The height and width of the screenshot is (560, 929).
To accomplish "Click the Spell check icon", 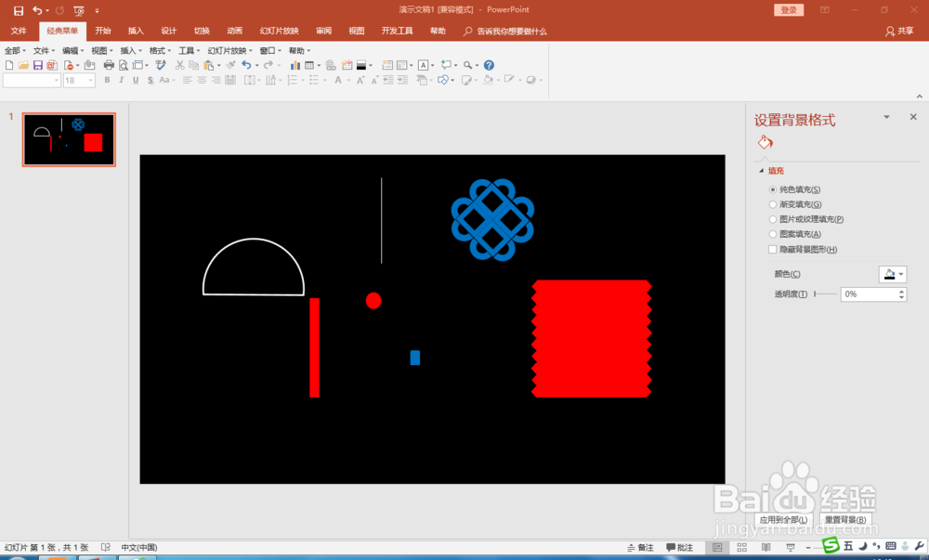I will [161, 65].
